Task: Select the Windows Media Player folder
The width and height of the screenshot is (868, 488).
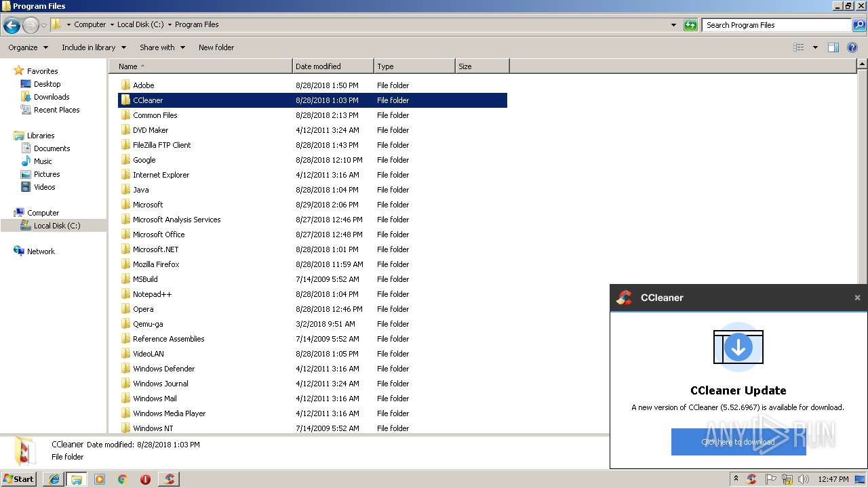Action: 169,413
